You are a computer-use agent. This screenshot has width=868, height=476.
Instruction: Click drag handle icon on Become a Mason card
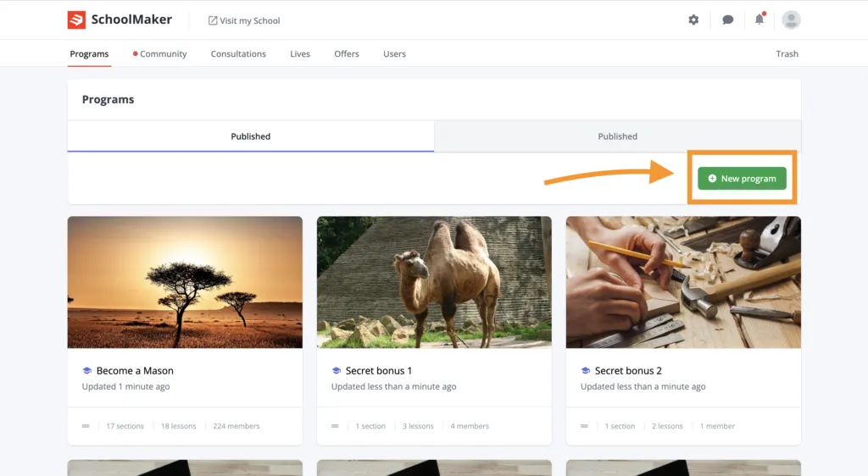tap(86, 426)
